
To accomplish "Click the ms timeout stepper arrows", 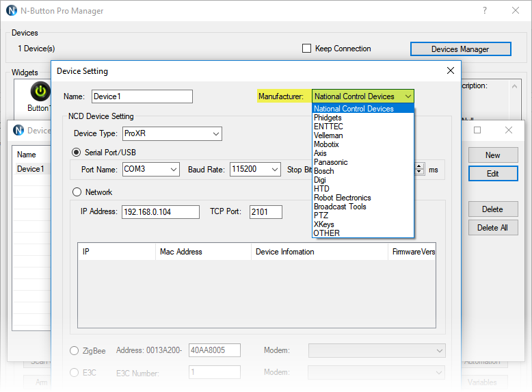I will (419, 169).
